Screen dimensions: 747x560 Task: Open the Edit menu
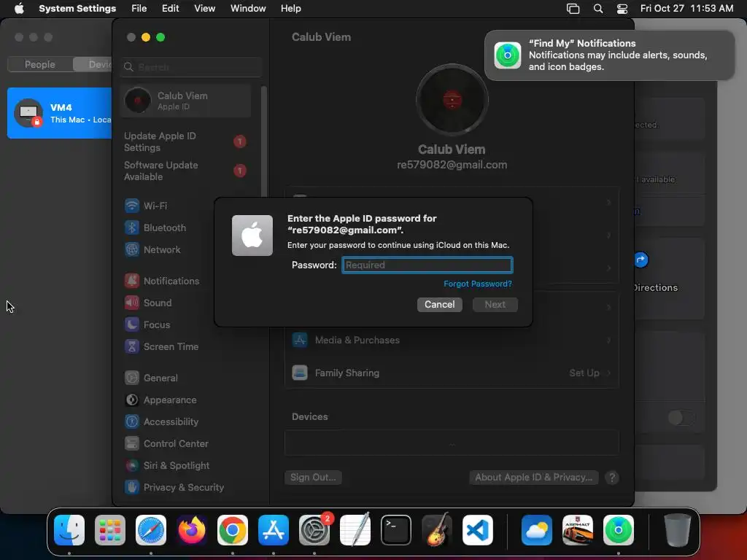(170, 9)
